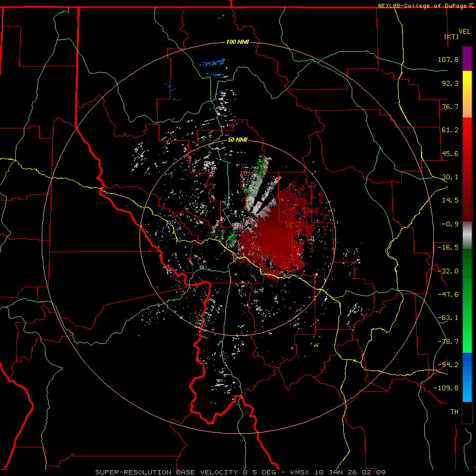This screenshot has width=476, height=476.
Task: Pick the green segment of the velocity color bar
Action: (467, 300)
